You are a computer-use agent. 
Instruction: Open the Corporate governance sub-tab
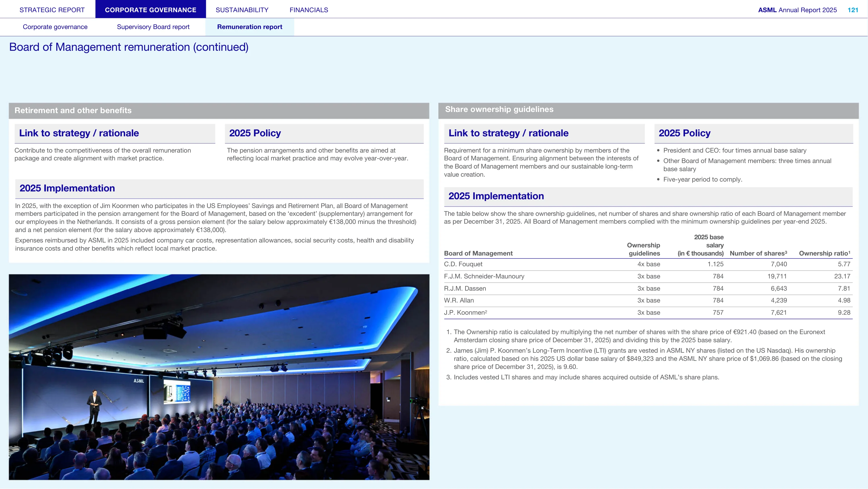tap(55, 27)
